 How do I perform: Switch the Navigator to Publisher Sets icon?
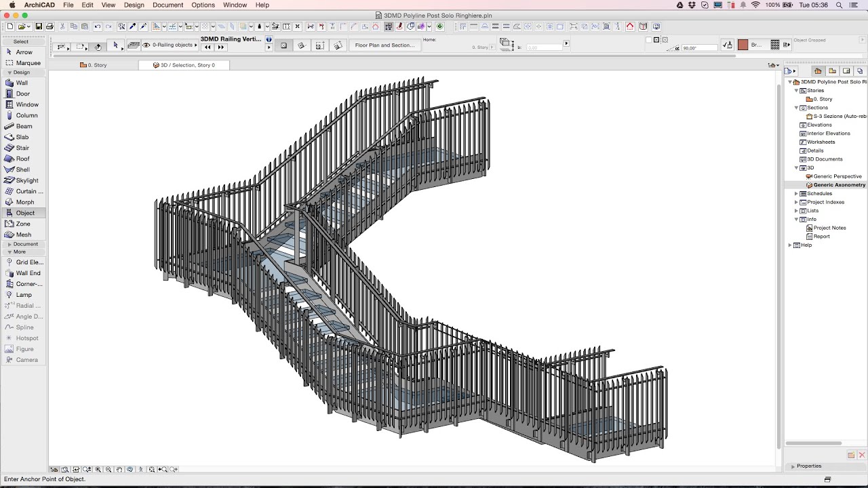pos(861,71)
